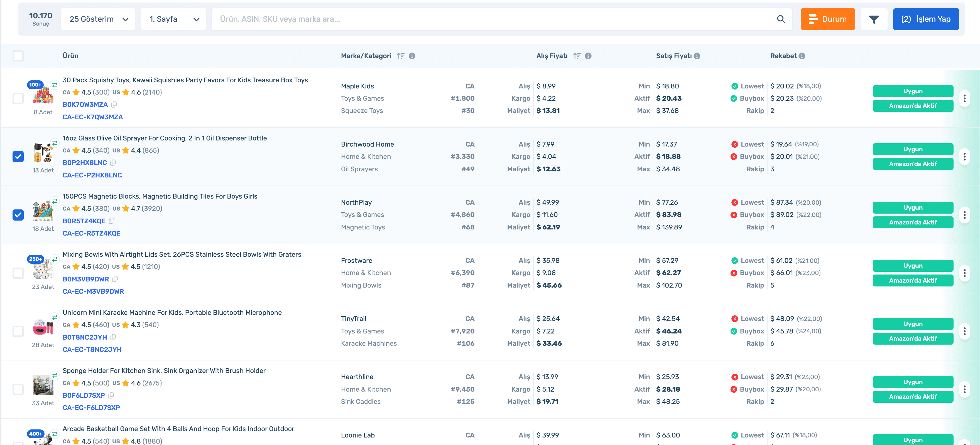The height and width of the screenshot is (445, 980).
Task: Copy ASIN B0P2HX8LNC with copy icon
Action: (113, 163)
